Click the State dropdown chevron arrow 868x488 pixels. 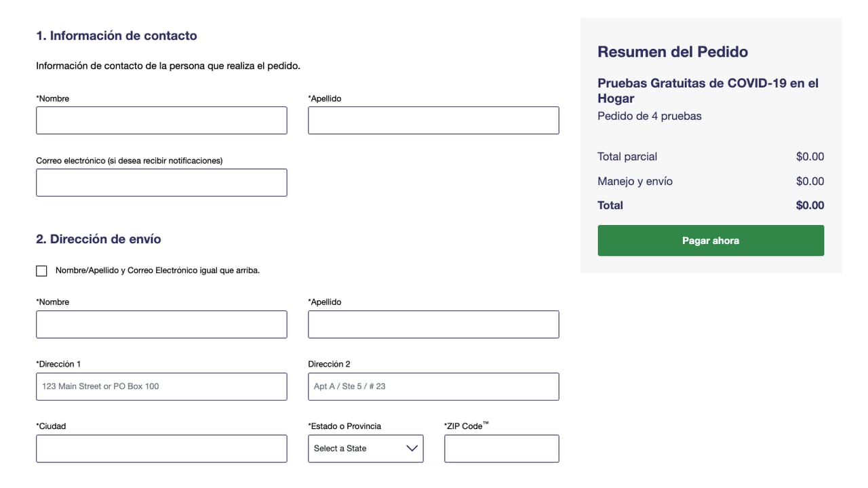(412, 449)
